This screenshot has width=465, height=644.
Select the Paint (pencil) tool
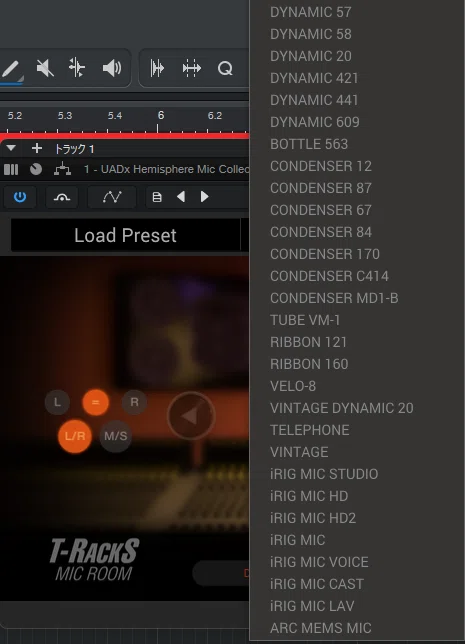coord(11,69)
